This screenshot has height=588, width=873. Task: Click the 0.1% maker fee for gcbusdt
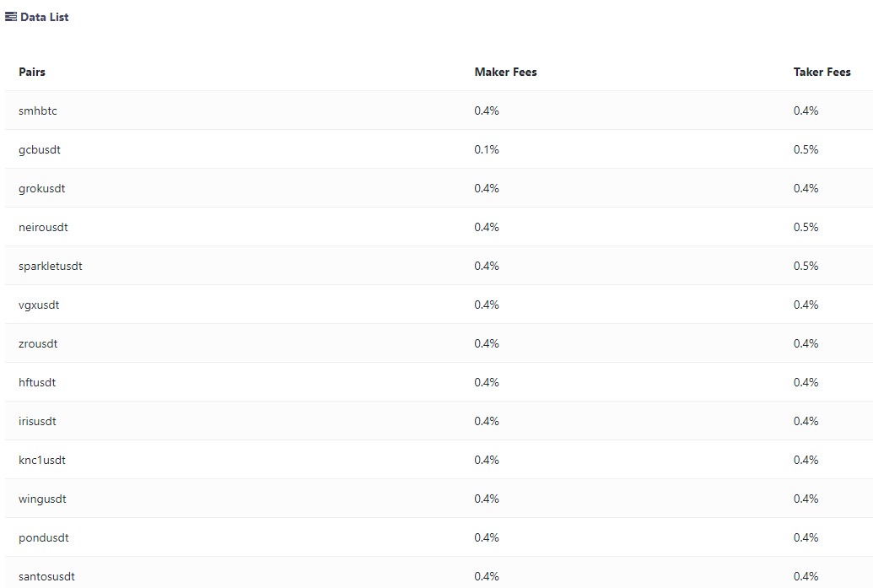click(487, 150)
